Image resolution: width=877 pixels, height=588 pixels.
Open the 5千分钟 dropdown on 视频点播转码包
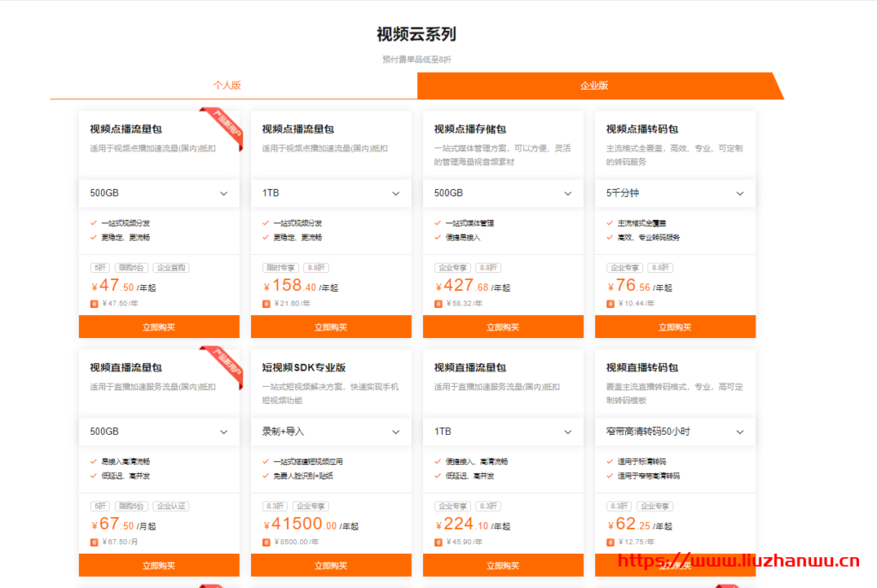click(675, 193)
